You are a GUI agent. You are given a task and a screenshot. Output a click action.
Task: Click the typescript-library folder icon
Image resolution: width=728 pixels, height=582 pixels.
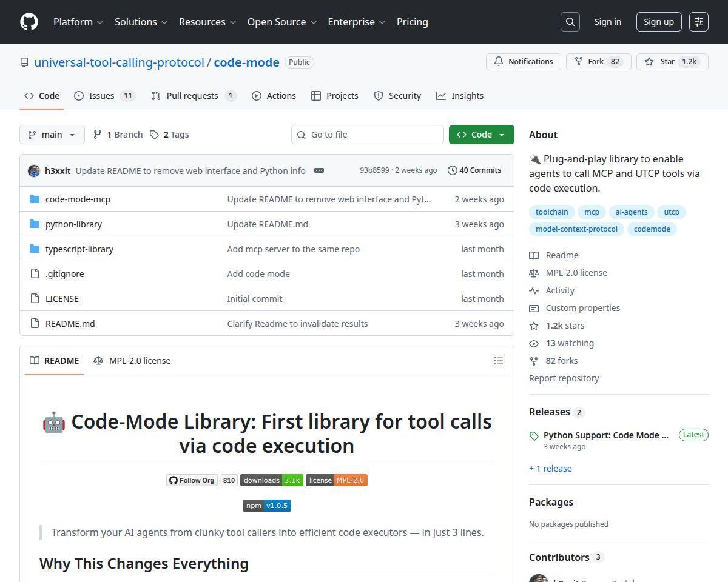35,249
